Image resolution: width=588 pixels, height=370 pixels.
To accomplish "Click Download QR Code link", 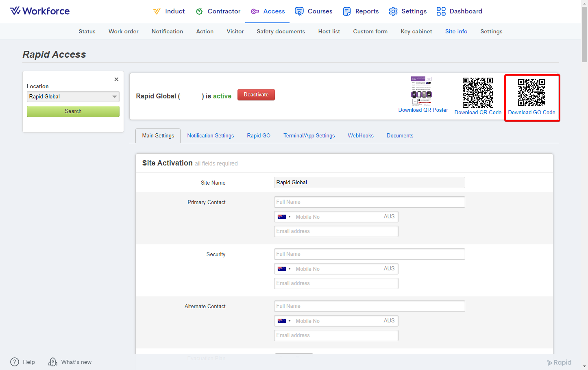I will (x=478, y=113).
